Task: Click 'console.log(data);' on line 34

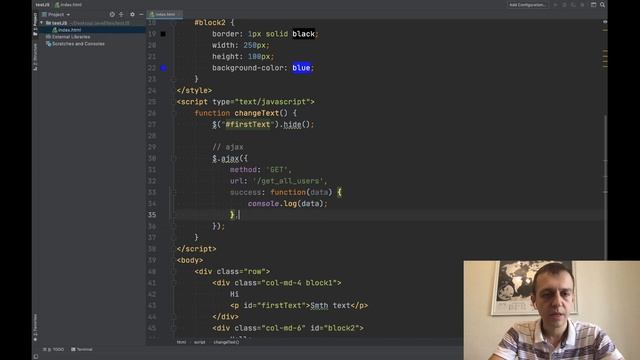Action: pos(287,203)
